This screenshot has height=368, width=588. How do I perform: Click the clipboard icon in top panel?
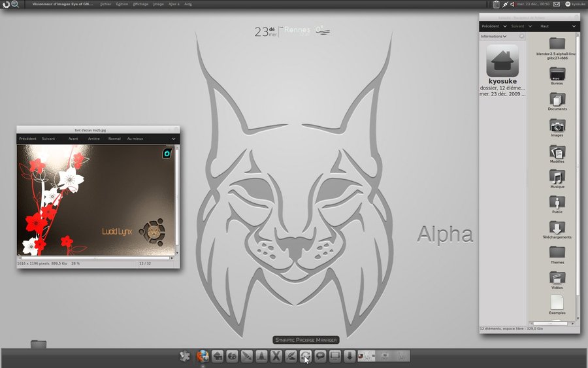tap(496, 4)
